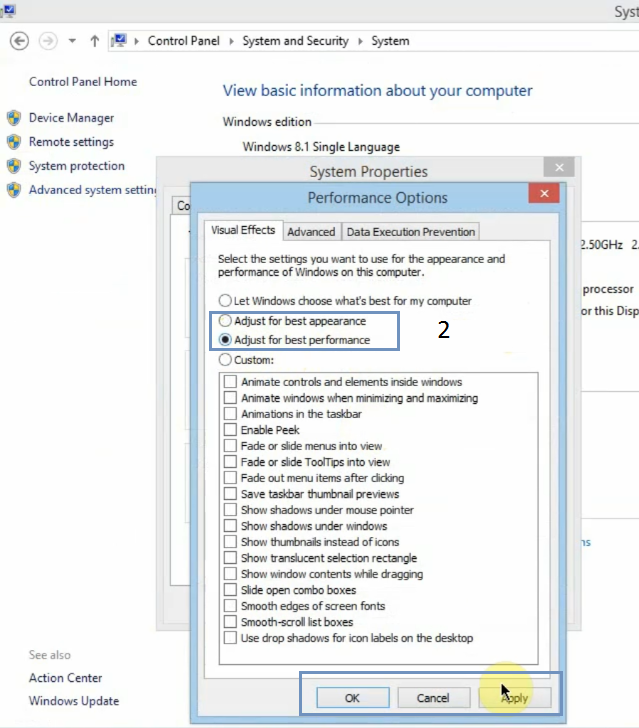The image size is (639, 728).
Task: Open Control Panel Home link
Action: click(83, 82)
